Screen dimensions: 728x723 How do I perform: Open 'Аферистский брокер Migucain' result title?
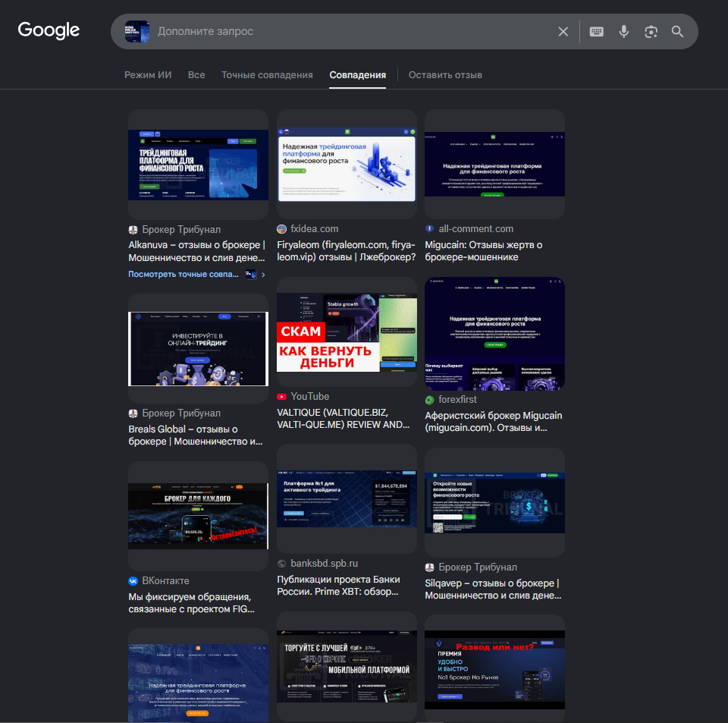click(x=494, y=422)
